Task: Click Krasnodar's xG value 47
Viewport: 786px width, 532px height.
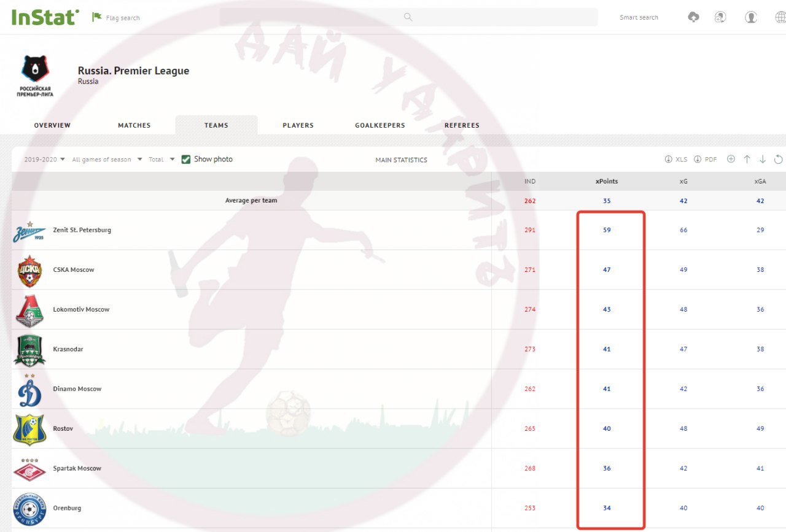Action: click(x=683, y=349)
